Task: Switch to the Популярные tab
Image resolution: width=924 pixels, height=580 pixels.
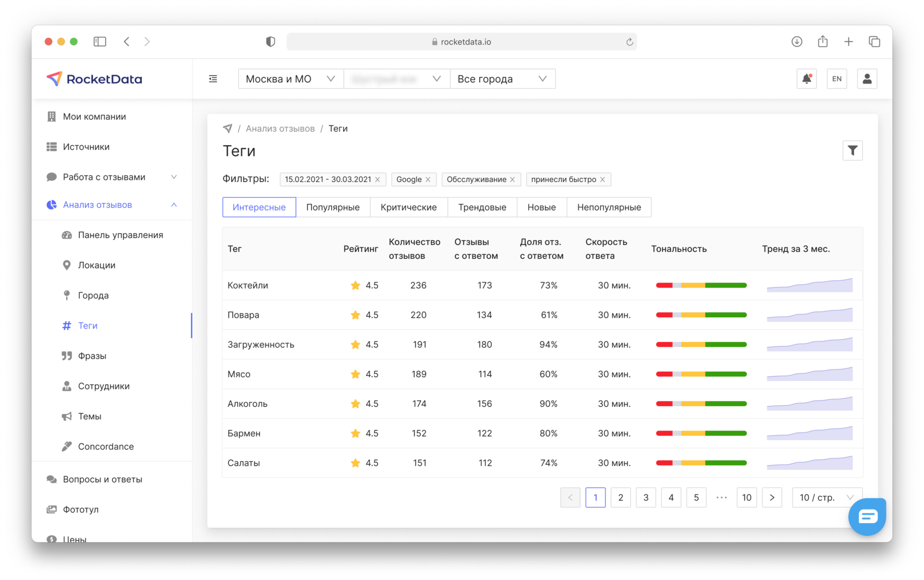Action: pyautogui.click(x=333, y=207)
